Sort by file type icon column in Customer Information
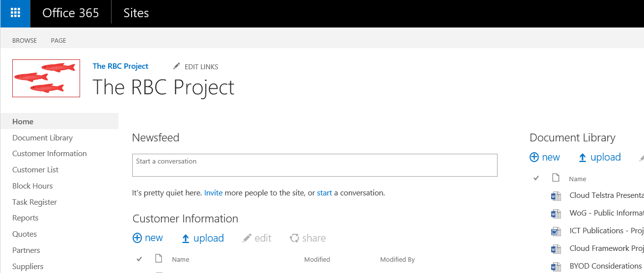 pyautogui.click(x=158, y=259)
